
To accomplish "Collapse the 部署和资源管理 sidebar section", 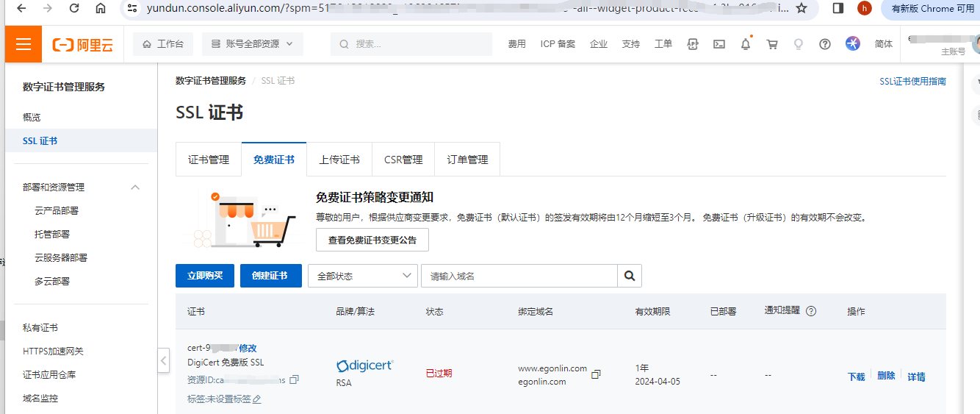I will click(x=135, y=188).
